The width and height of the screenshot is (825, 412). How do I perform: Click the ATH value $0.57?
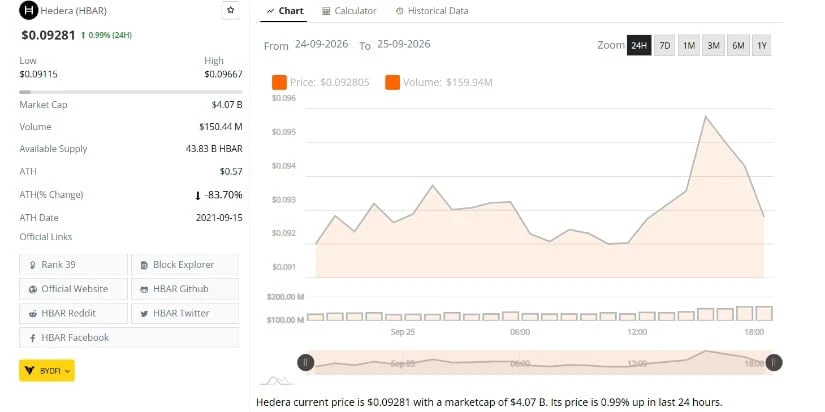[231, 172]
